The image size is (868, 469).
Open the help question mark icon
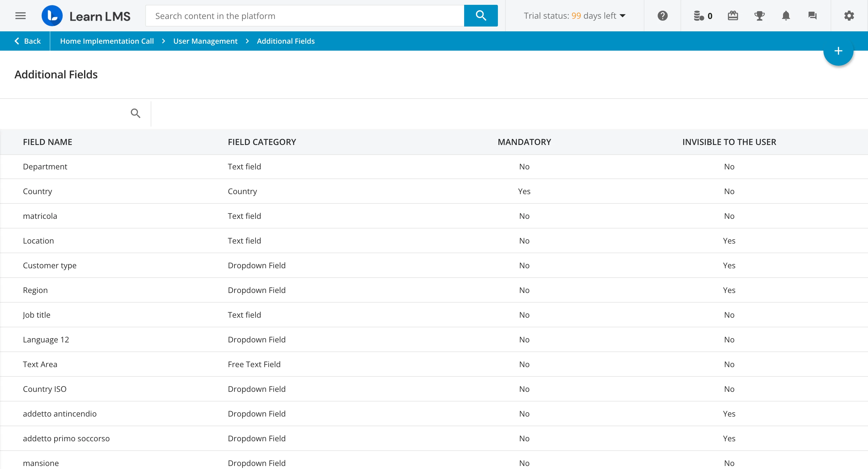pos(662,16)
